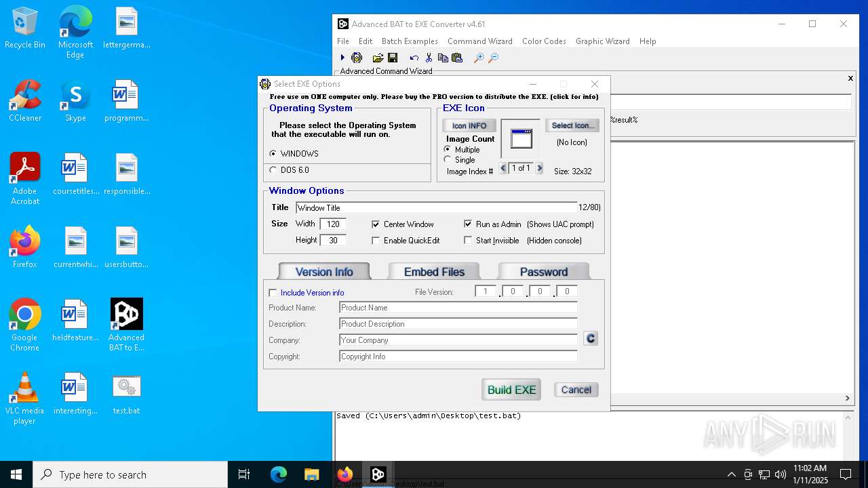Viewport: 868px width, 488px height.
Task: Click the Select Icon... button
Action: coord(572,125)
